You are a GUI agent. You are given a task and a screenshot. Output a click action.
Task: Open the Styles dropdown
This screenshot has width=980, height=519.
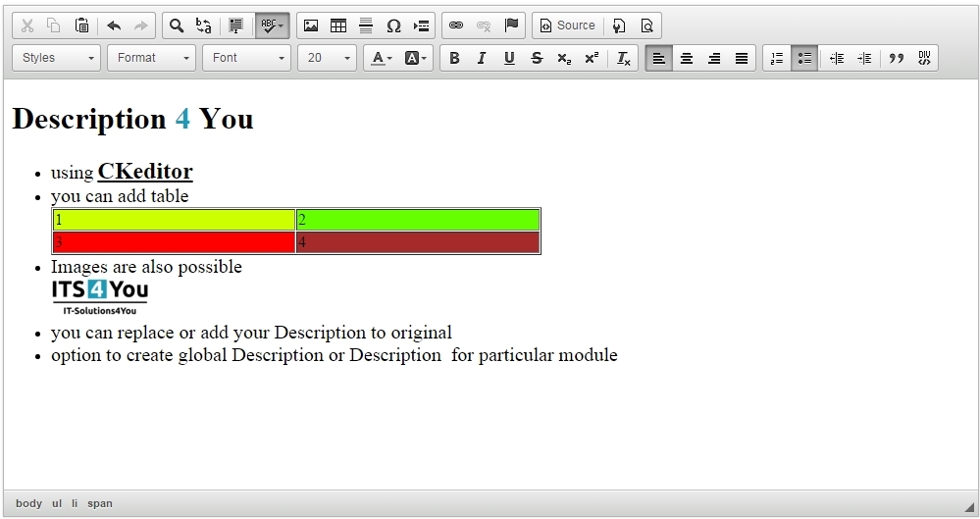tap(57, 58)
